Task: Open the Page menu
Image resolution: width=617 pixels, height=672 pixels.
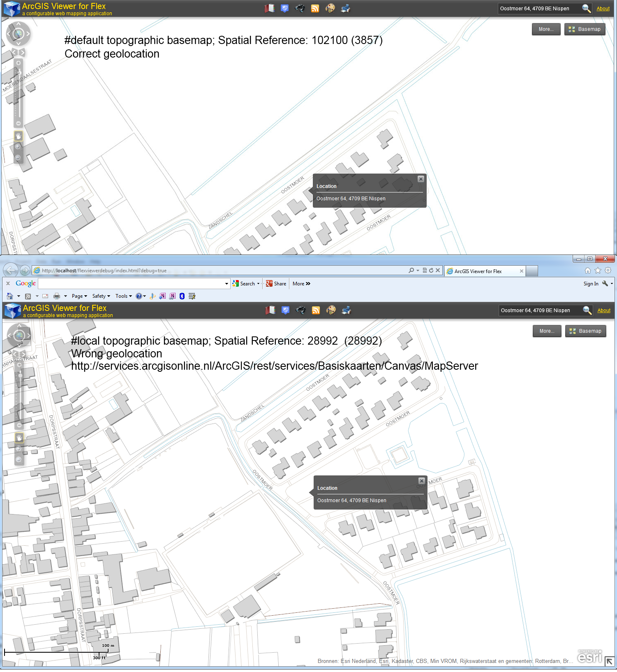Action: 79,296
